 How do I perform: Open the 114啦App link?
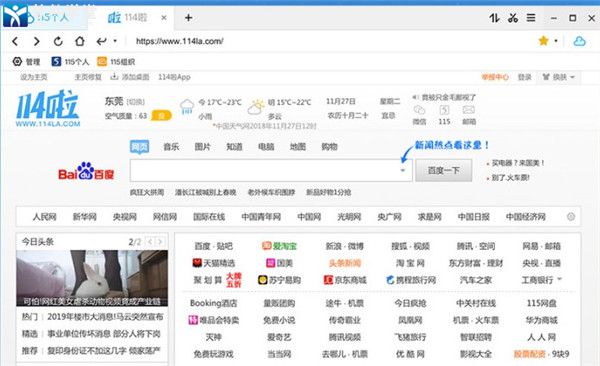174,77
